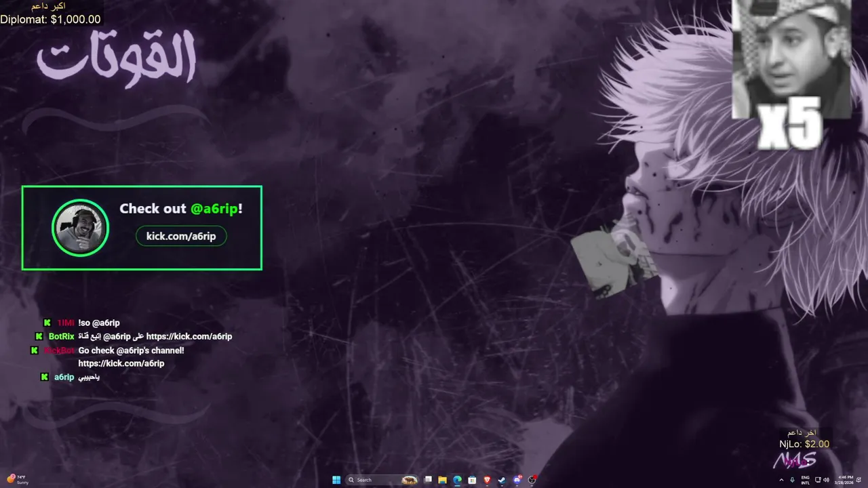
Task: Open the network status tray icon
Action: click(818, 480)
